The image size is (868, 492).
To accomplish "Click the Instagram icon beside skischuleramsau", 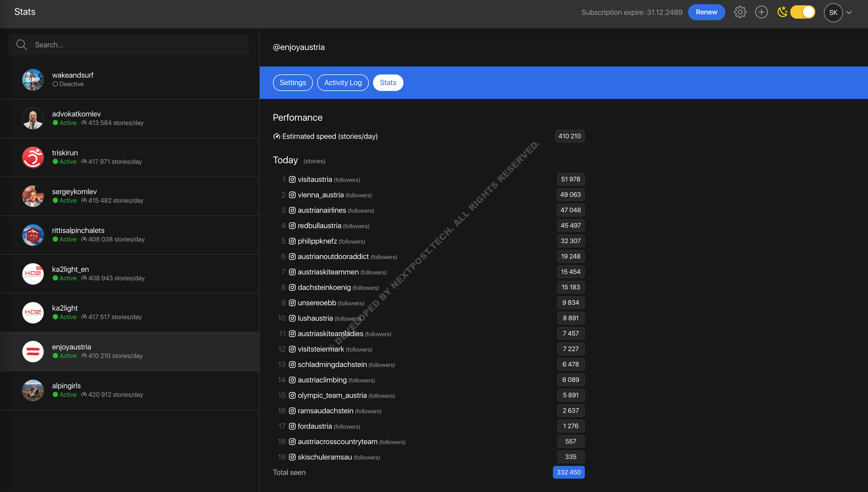I will point(292,457).
